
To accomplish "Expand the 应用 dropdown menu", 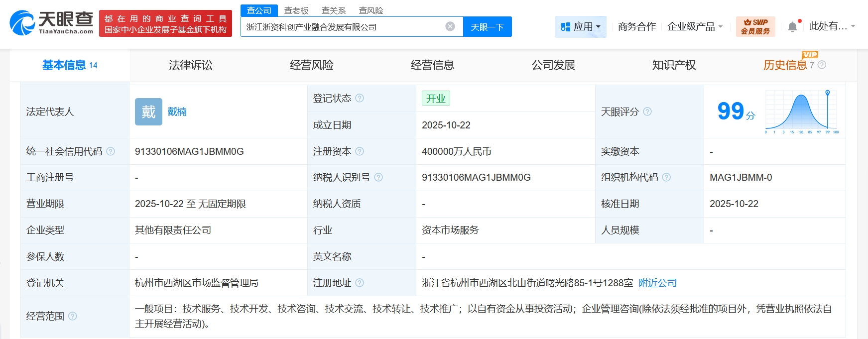I will click(581, 27).
